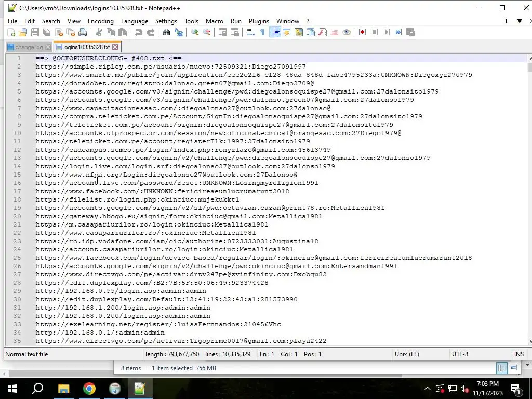532x399 pixels.
Task: Toggle Show All Characters pilcrow icon
Action: coord(262,32)
